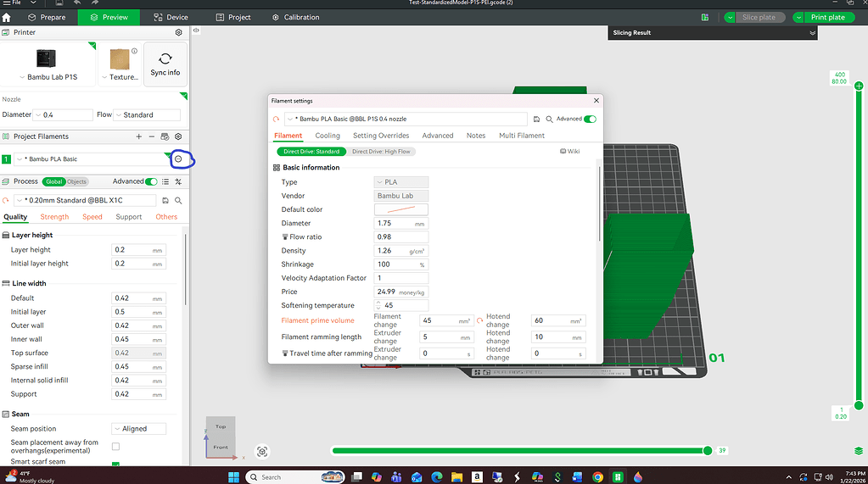868x484 pixels.
Task: Open the Textured plate type dropdown
Action: 120,77
